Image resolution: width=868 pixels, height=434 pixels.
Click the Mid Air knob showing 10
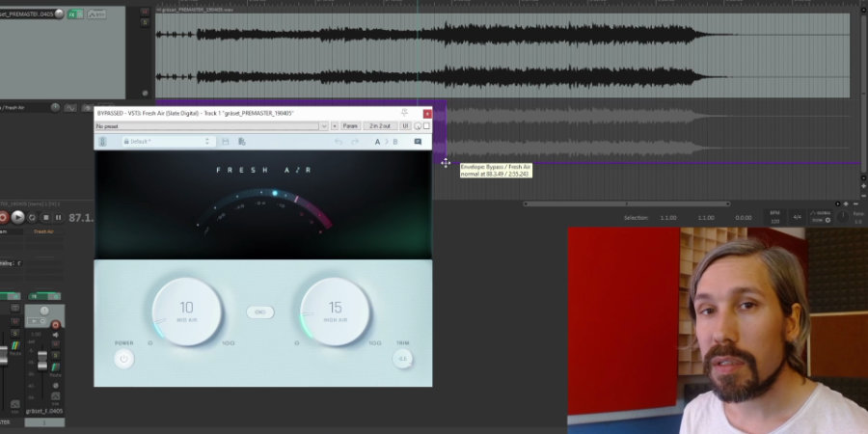[x=186, y=312]
